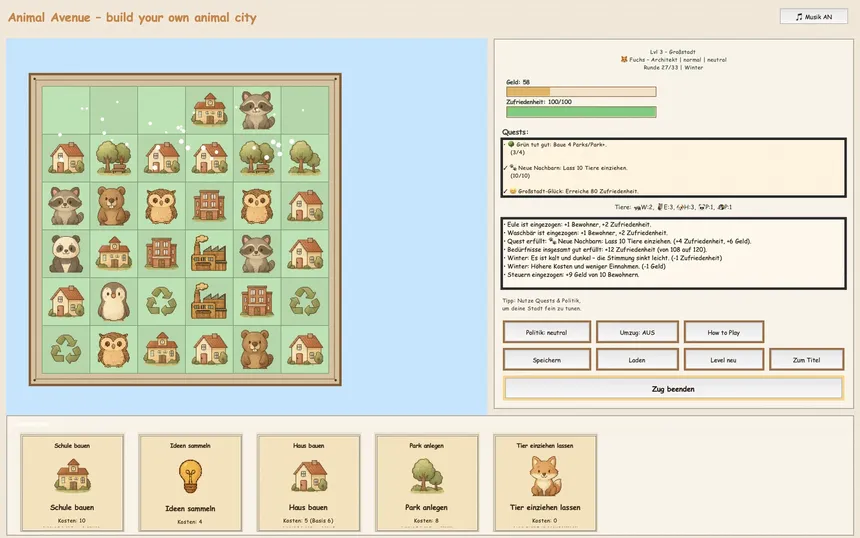
Task: Pick the fox icon on Tier einziehen lassen card
Action: click(544, 476)
